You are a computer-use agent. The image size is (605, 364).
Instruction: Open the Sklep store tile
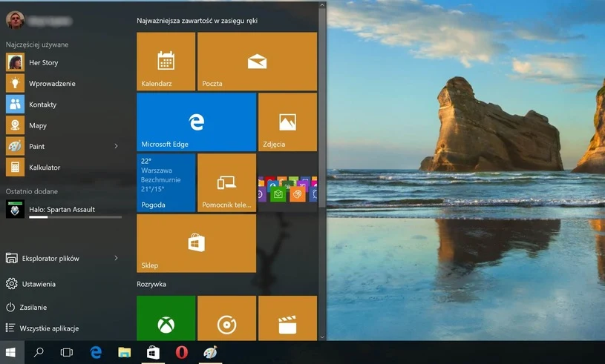click(197, 243)
